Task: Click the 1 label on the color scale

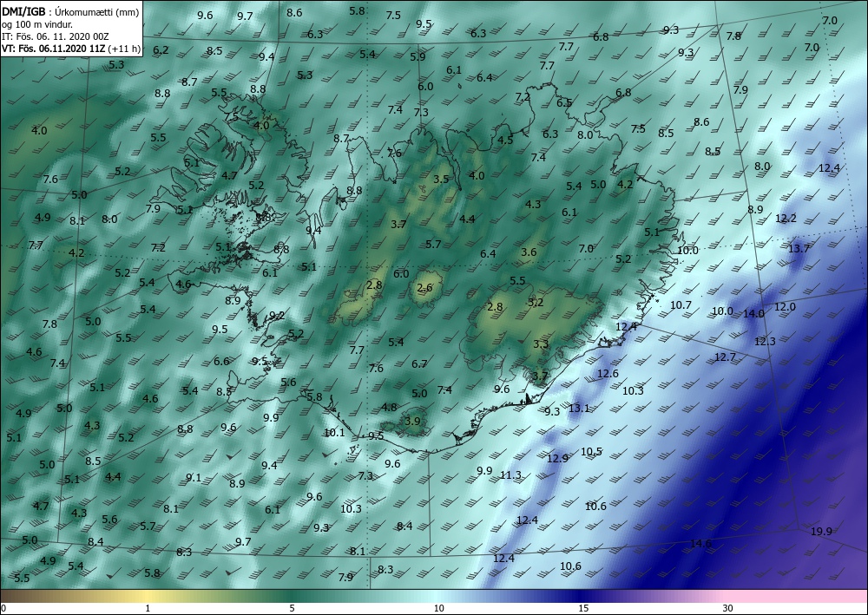Action: (148, 609)
